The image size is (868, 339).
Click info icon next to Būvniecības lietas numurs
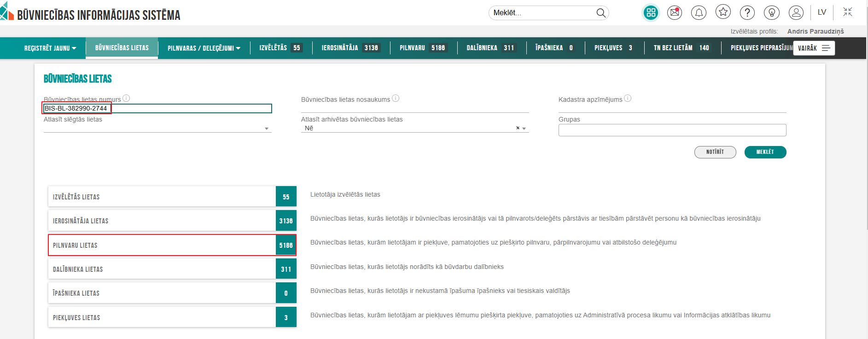coord(126,98)
